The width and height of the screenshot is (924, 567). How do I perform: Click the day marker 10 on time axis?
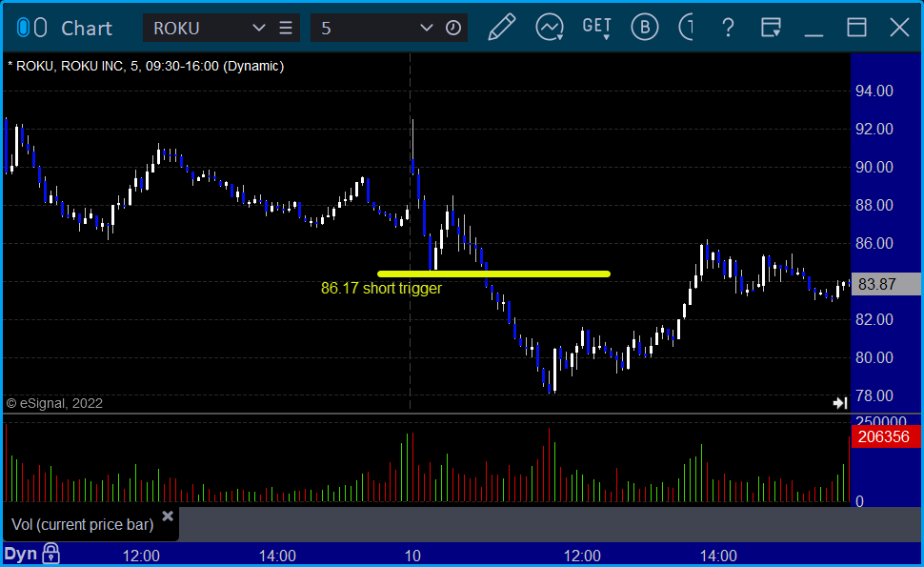(x=412, y=556)
